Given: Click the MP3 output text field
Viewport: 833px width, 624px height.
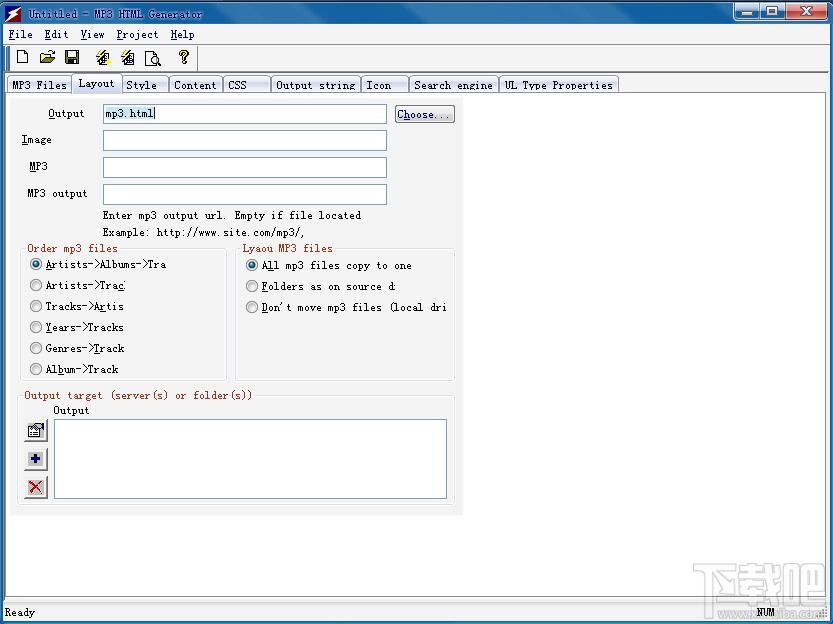Looking at the screenshot, I should point(244,192).
